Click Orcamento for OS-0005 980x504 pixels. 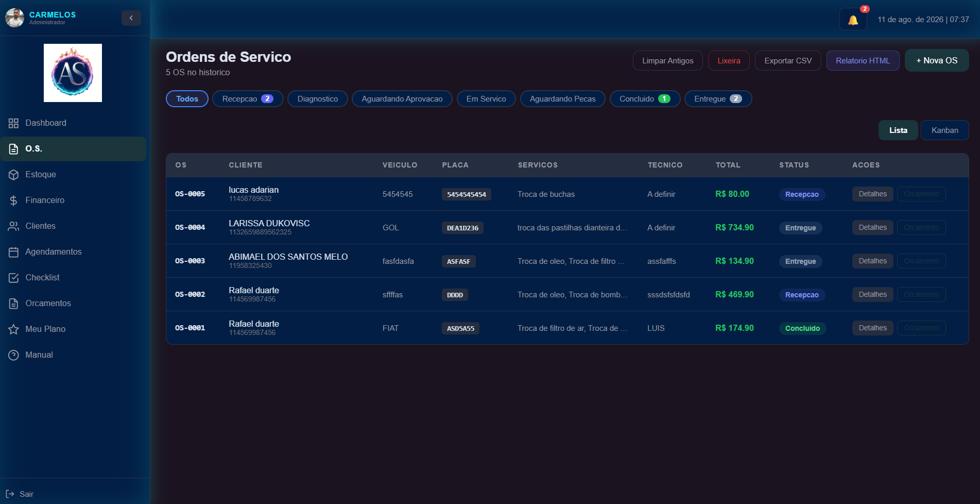point(921,194)
